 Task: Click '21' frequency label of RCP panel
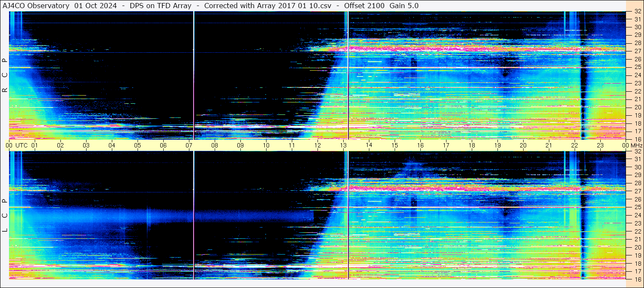[637, 99]
